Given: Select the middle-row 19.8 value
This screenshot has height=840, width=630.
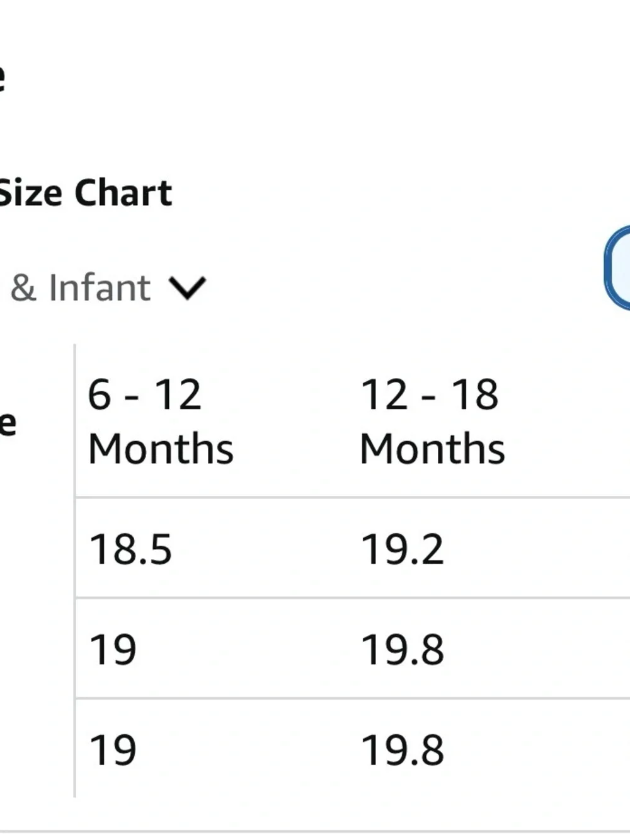Looking at the screenshot, I should click(x=402, y=649).
